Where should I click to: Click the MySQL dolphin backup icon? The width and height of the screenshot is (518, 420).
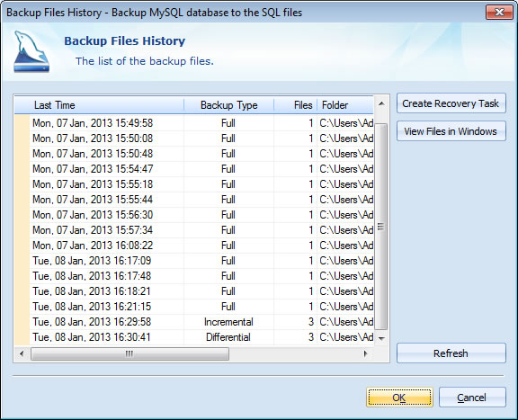pos(31,51)
